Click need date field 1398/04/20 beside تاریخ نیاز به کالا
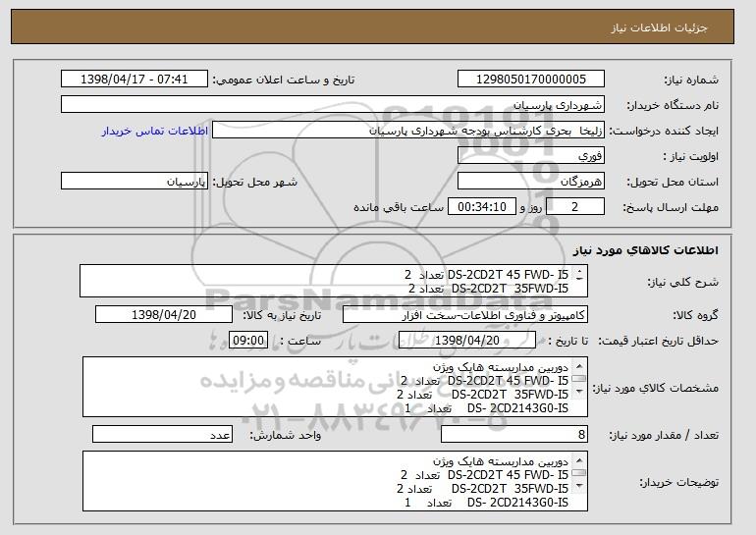The width and height of the screenshot is (756, 535). point(164,315)
